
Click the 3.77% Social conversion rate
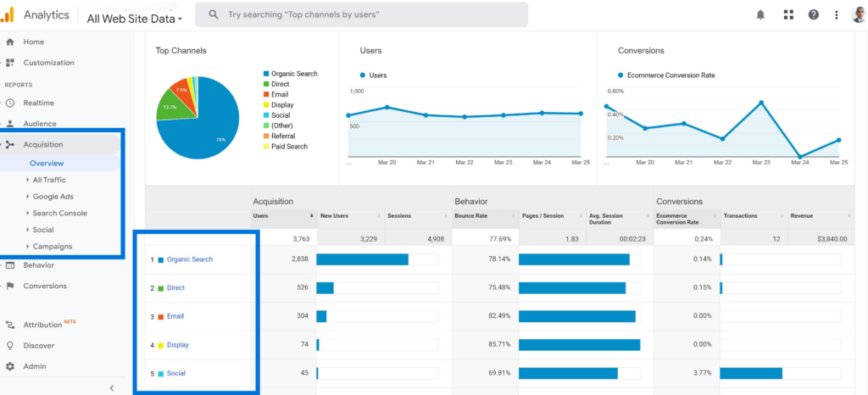[702, 374]
